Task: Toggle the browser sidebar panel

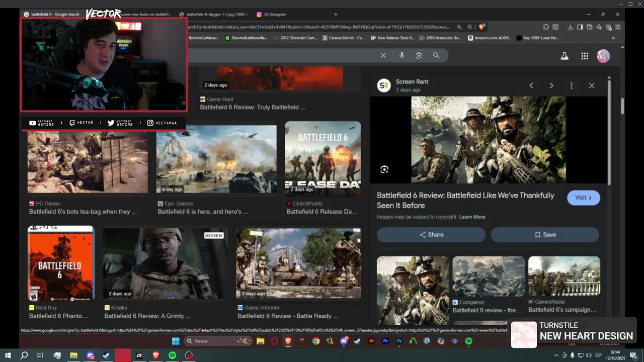Action: 580,27
